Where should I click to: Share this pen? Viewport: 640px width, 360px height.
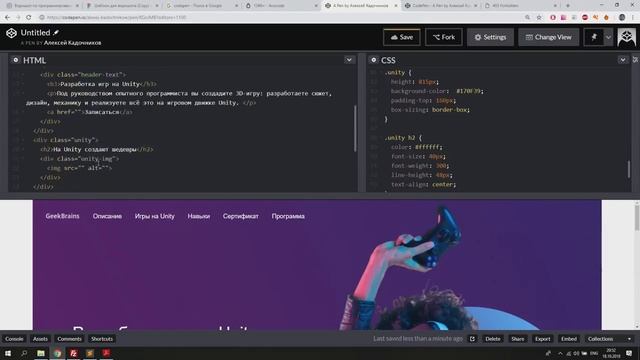[518, 339]
